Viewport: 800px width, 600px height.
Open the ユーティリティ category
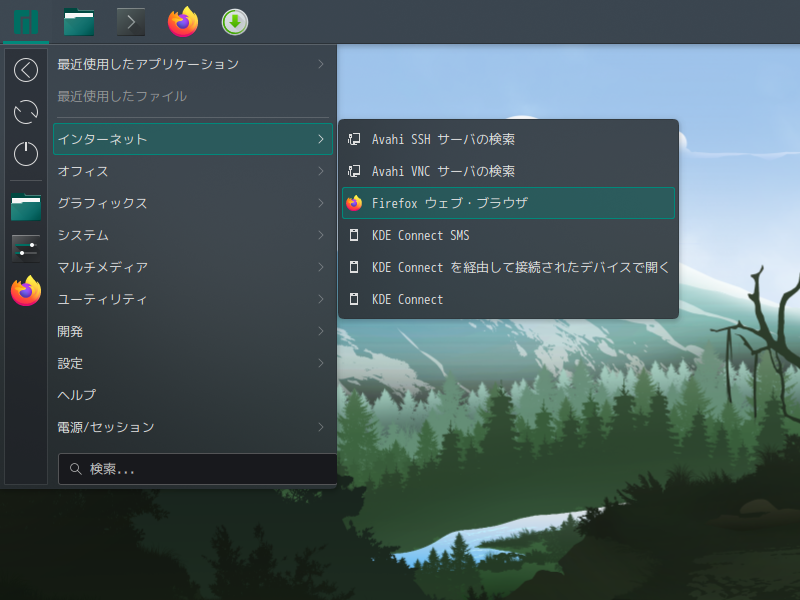[x=193, y=299]
